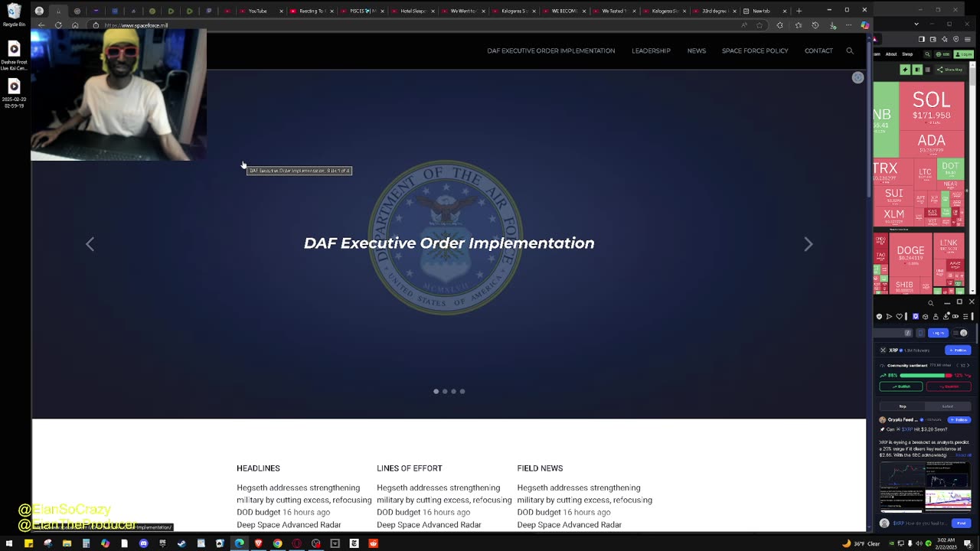
Task: Select the Latest tab in XRP feed
Action: [948, 406]
